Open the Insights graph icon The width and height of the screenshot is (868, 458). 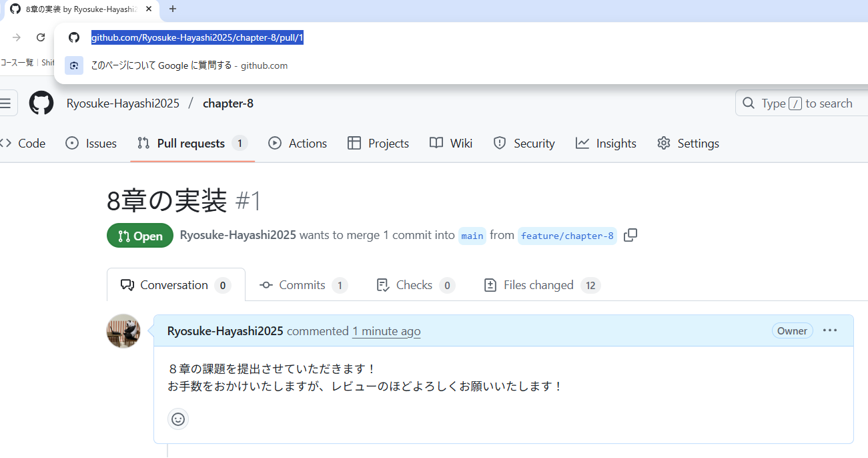tap(582, 143)
